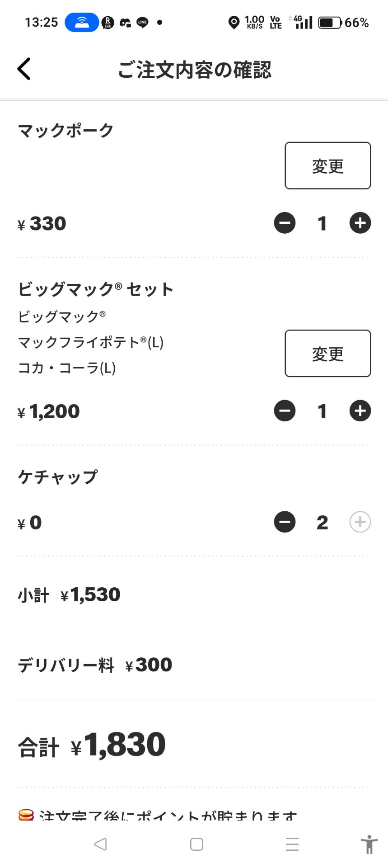Open the accessibility shortcut icon
The width and height of the screenshot is (388, 868).
(369, 844)
